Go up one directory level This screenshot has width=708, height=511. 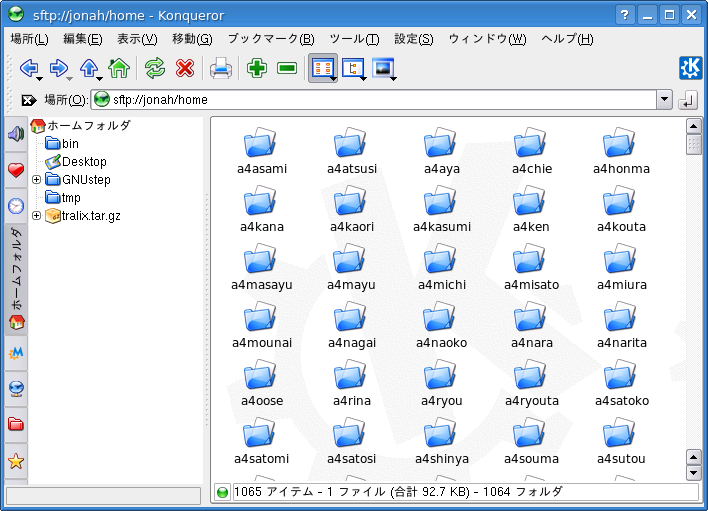pos(88,69)
